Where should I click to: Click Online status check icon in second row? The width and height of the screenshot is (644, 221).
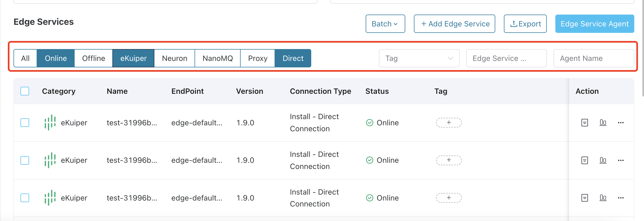[x=370, y=160]
